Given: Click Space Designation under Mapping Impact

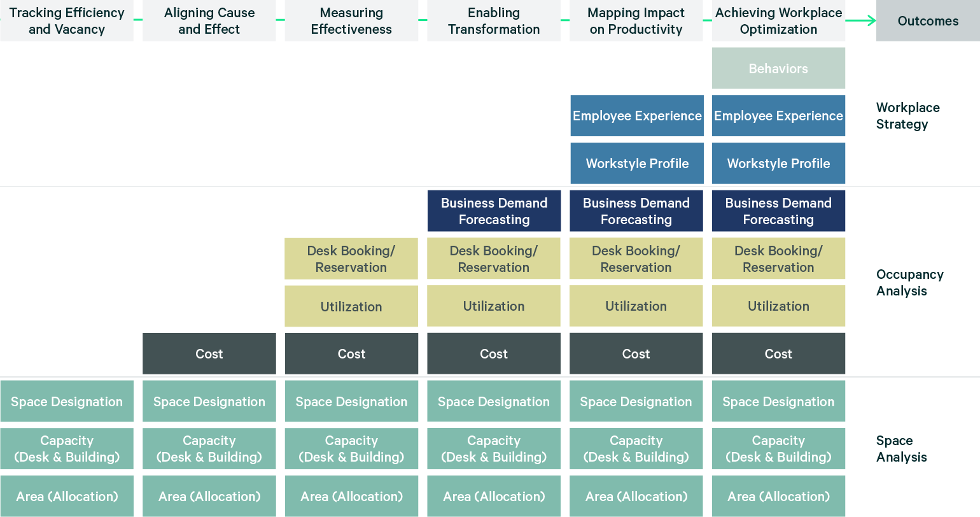Looking at the screenshot, I should point(636,401).
